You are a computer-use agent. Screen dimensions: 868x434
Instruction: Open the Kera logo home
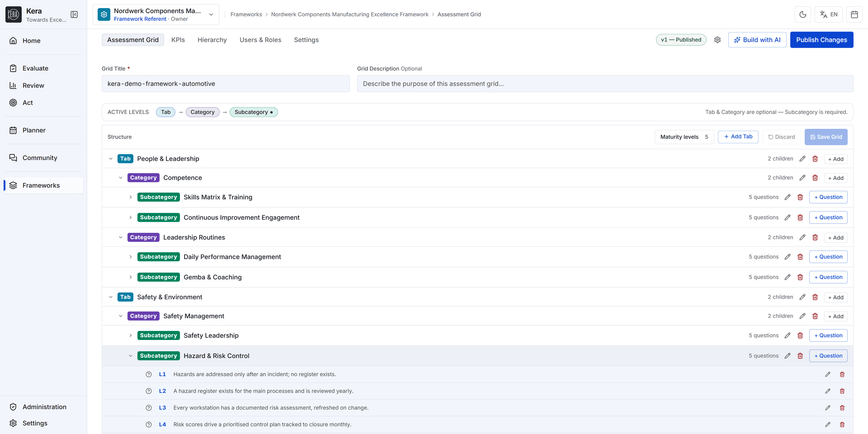click(14, 14)
